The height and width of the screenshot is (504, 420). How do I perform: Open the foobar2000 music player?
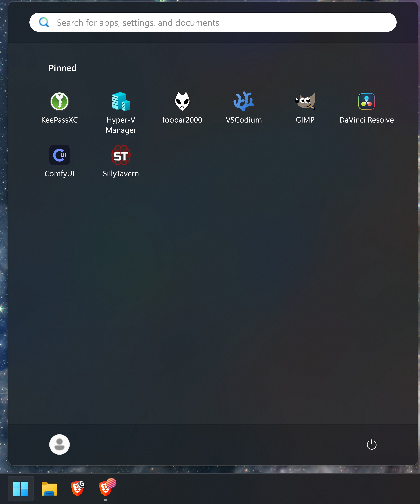tap(182, 107)
